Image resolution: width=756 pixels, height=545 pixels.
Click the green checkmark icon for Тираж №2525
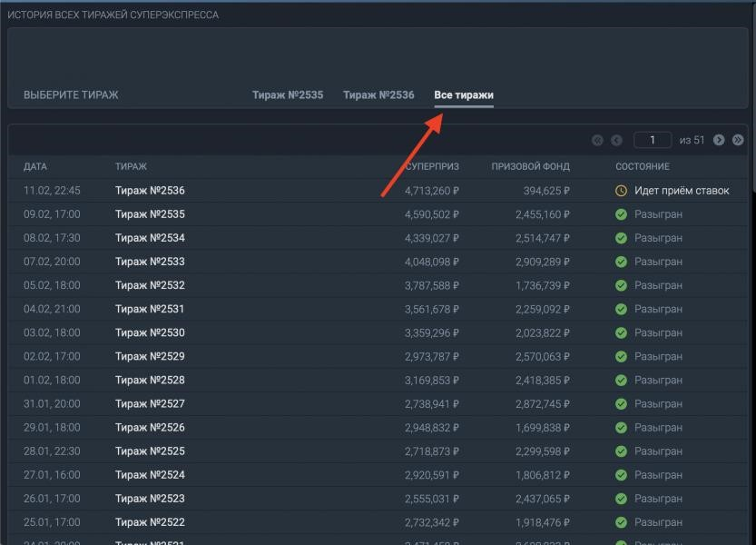[621, 451]
